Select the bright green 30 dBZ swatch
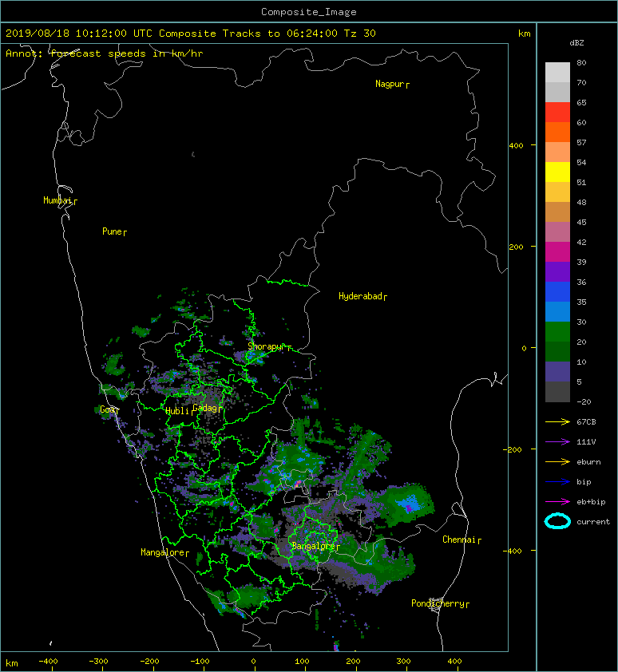The height and width of the screenshot is (672, 618). 557,332
